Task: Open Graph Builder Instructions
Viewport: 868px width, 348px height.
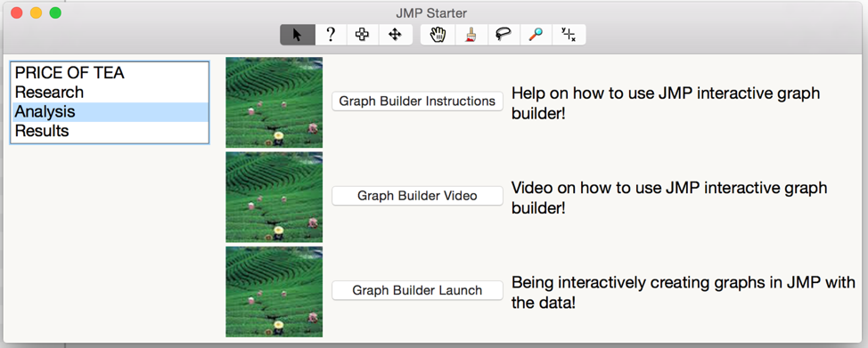Action: coord(417,101)
